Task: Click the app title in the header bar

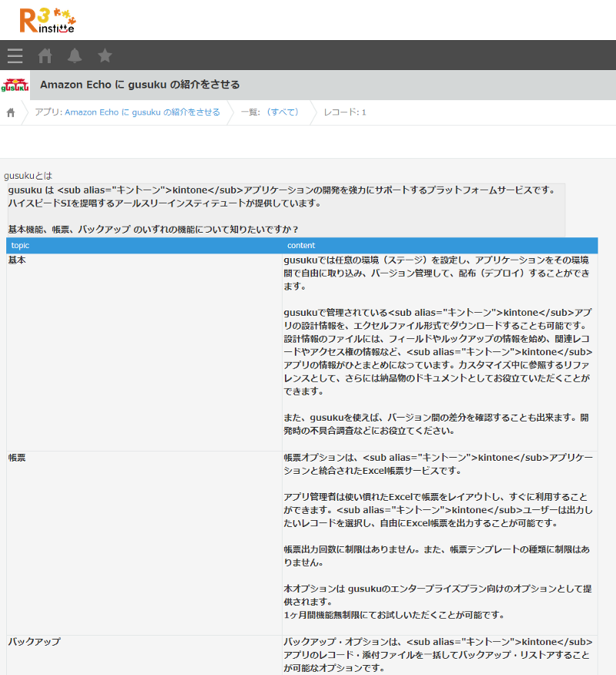Action: (139, 85)
